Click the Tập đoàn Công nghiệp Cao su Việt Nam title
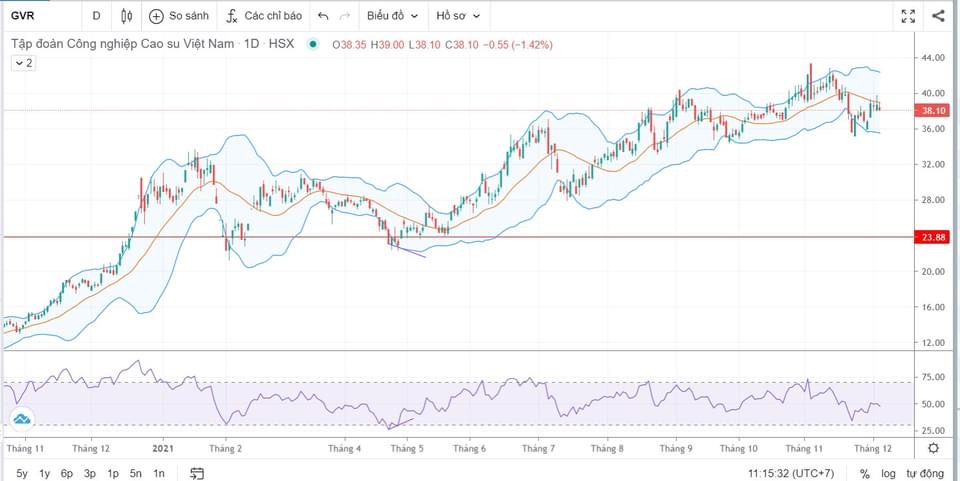 pyautogui.click(x=122, y=44)
